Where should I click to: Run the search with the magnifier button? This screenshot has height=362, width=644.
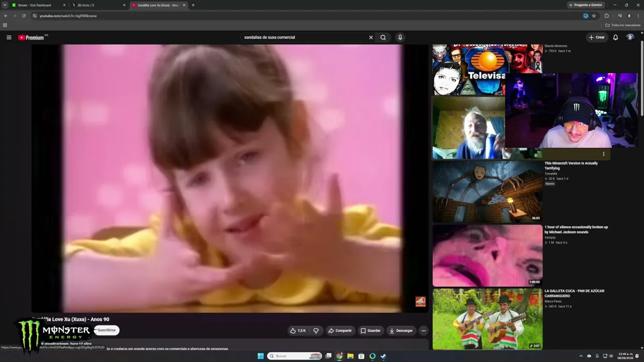pyautogui.click(x=383, y=37)
